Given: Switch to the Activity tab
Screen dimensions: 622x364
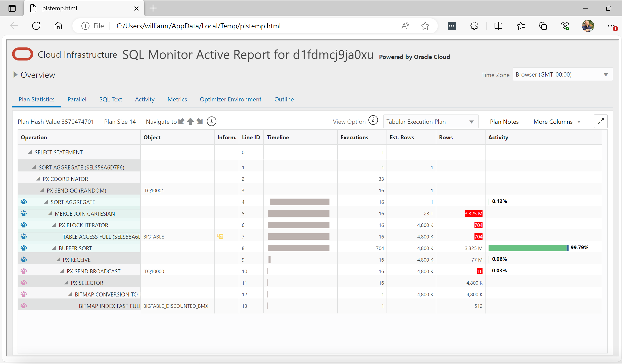Looking at the screenshot, I should [145, 99].
